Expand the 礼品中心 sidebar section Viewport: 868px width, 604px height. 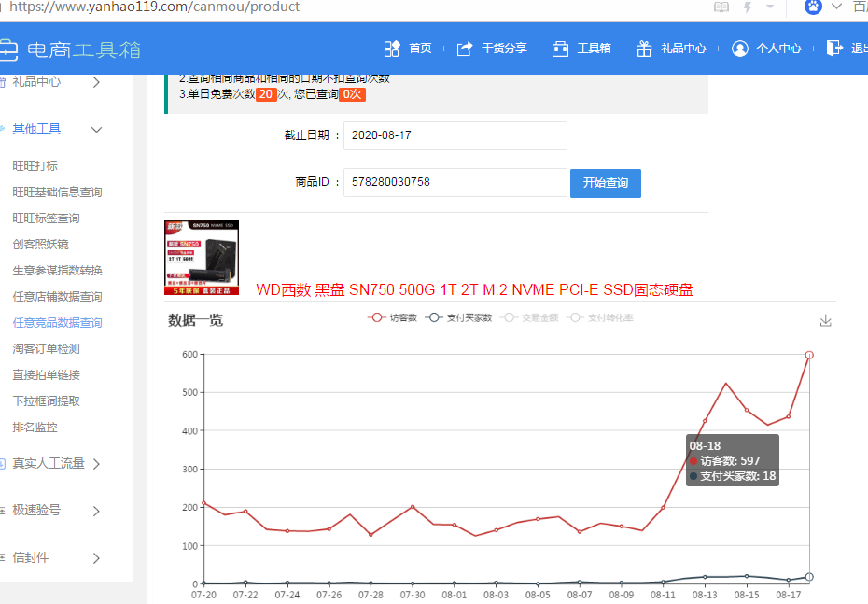[96, 82]
